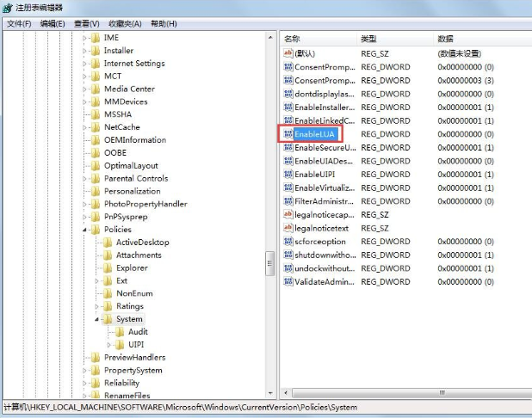
Task: Click the (默认) default string value icon
Action: (x=288, y=53)
